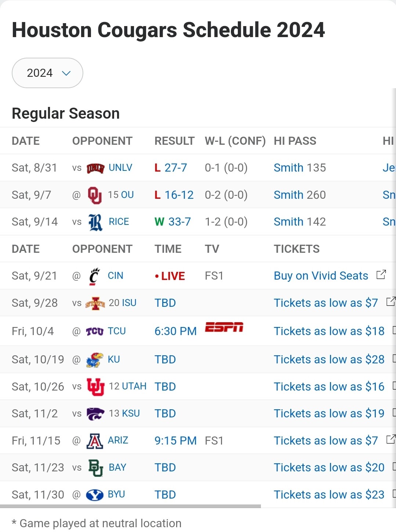Screen dimensions: 396x532
Task: Click the Utah Utes logo
Action: (95, 387)
